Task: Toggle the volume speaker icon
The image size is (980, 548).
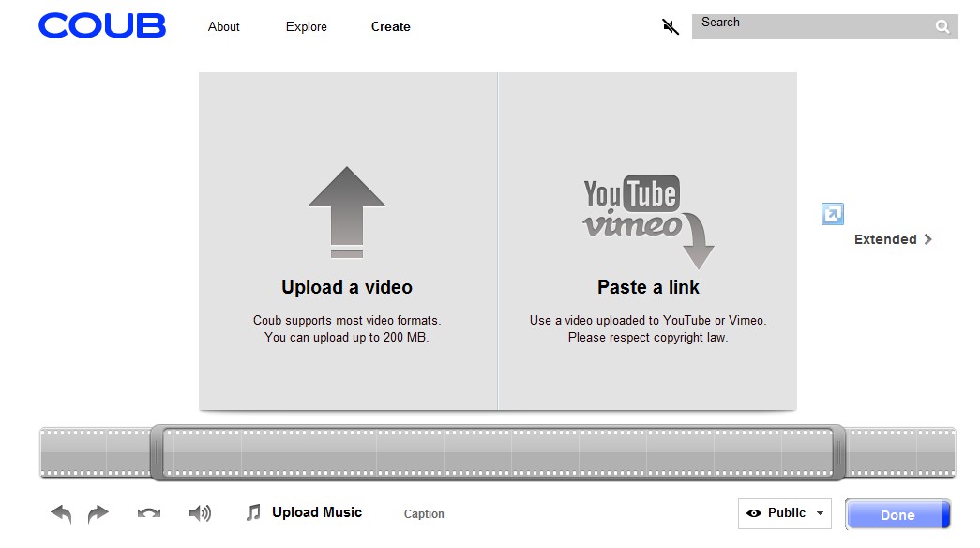Action: click(x=200, y=513)
